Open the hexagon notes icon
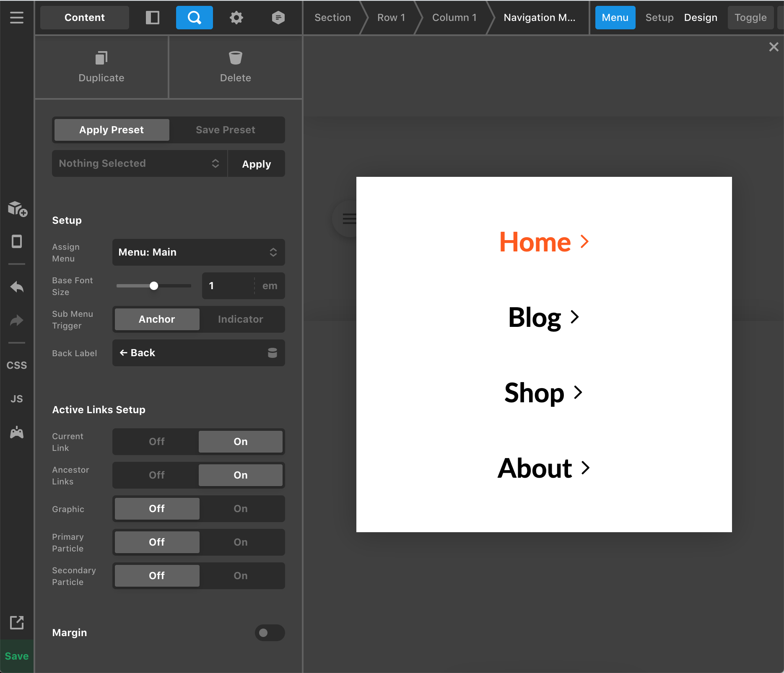Screen dimensions: 784x673 pos(278,18)
